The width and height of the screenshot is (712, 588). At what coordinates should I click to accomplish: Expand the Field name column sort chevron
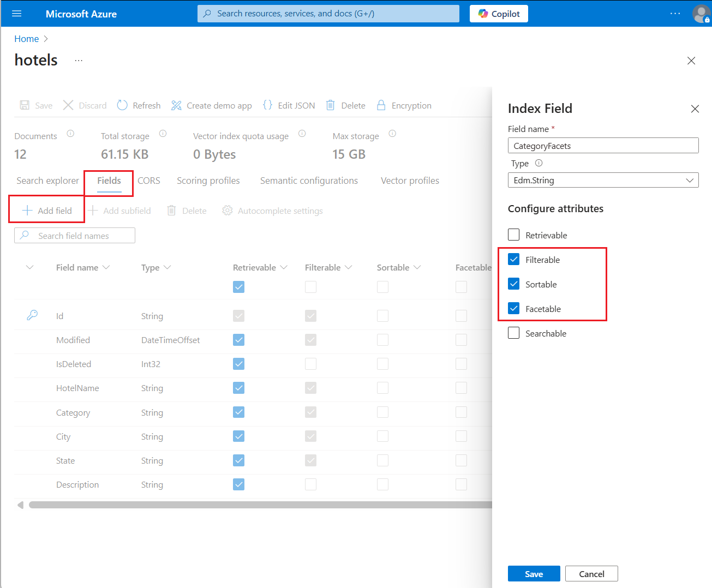pyautogui.click(x=106, y=267)
